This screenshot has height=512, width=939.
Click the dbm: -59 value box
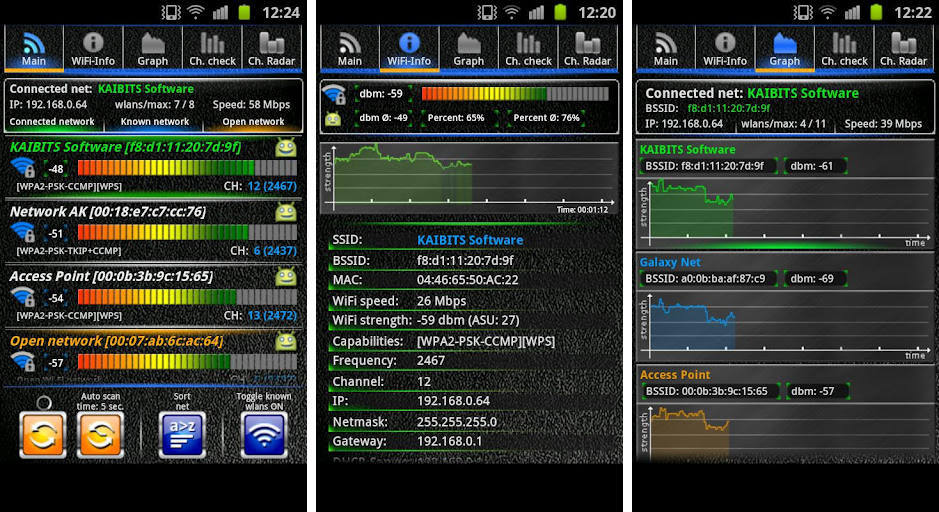coord(381,93)
